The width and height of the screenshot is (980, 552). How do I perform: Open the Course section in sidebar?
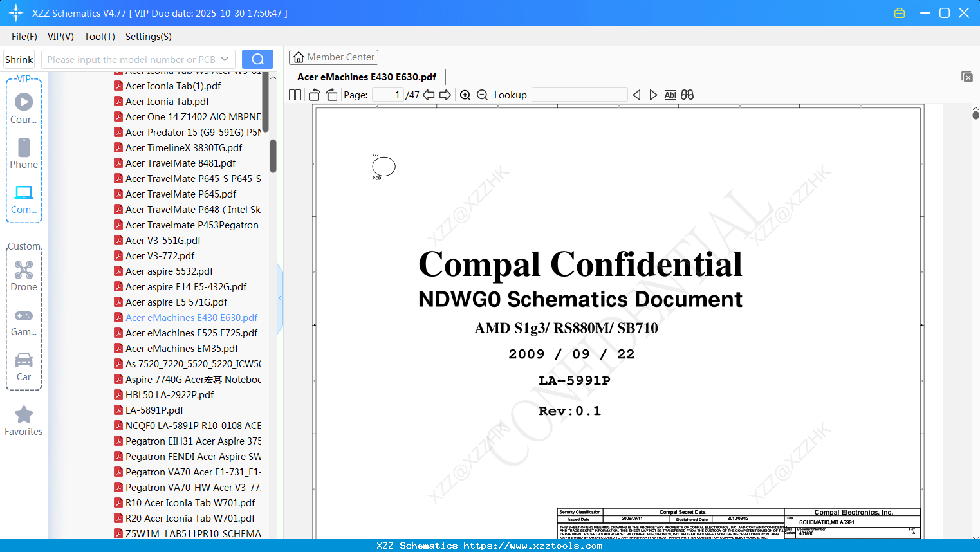pos(24,109)
